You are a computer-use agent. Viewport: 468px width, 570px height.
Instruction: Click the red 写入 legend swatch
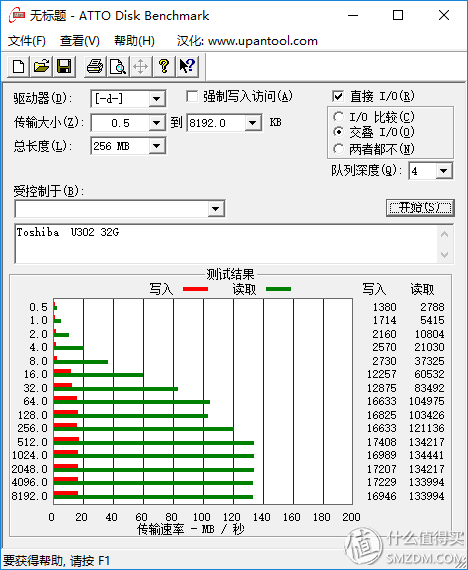pos(195,289)
